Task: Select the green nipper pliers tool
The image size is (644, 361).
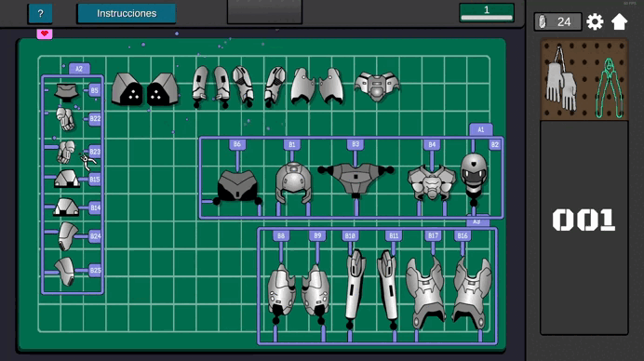Action: point(610,87)
